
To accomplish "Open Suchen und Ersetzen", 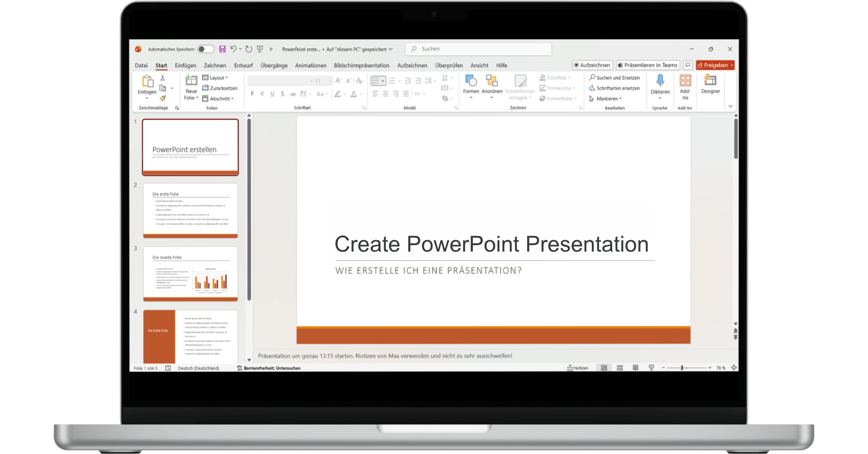I will pyautogui.click(x=615, y=77).
